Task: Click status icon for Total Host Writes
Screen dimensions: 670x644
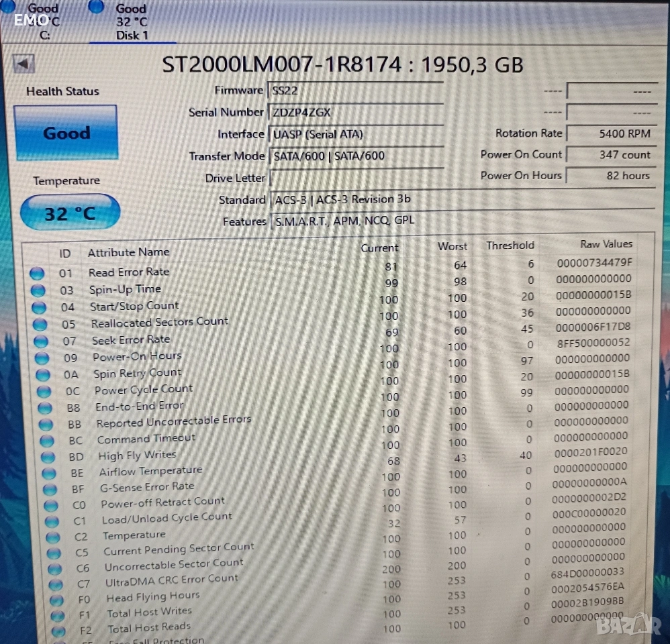Action: (57, 615)
